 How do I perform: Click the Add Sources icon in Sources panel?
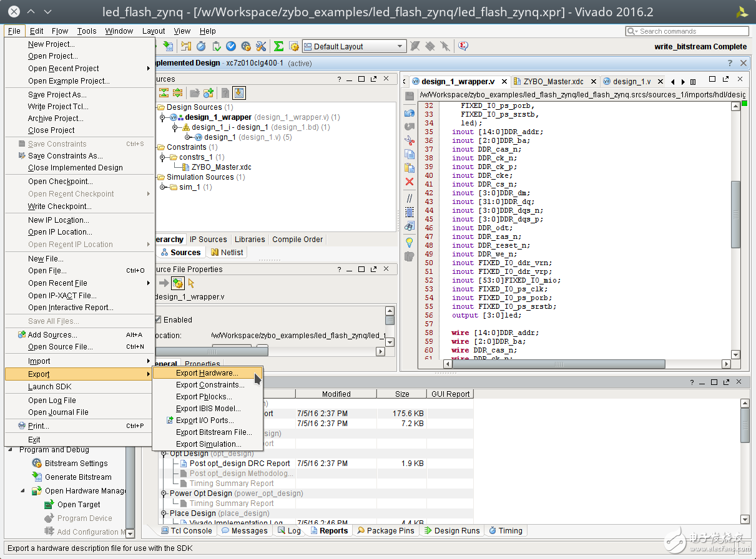point(209,93)
